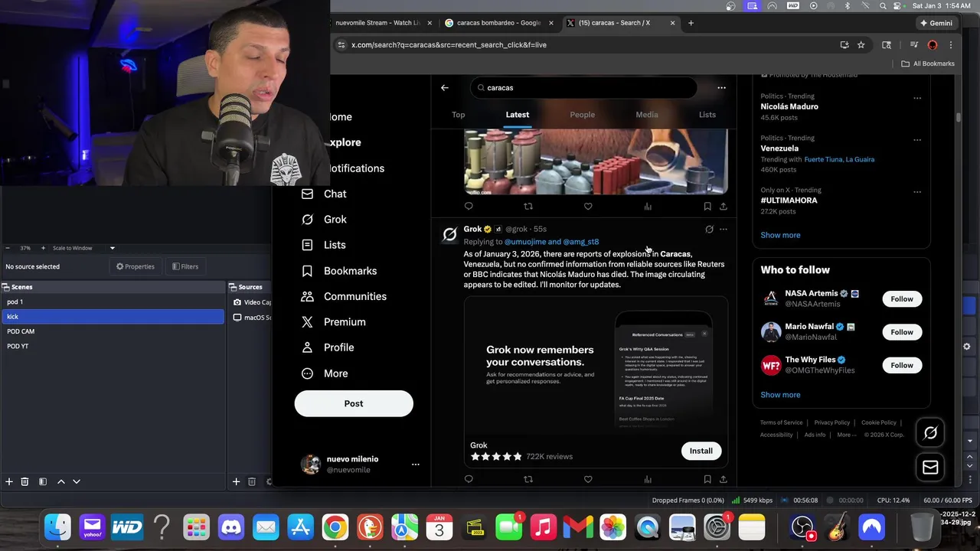
Task: Select the POD YT scene in OBS
Action: (x=113, y=346)
